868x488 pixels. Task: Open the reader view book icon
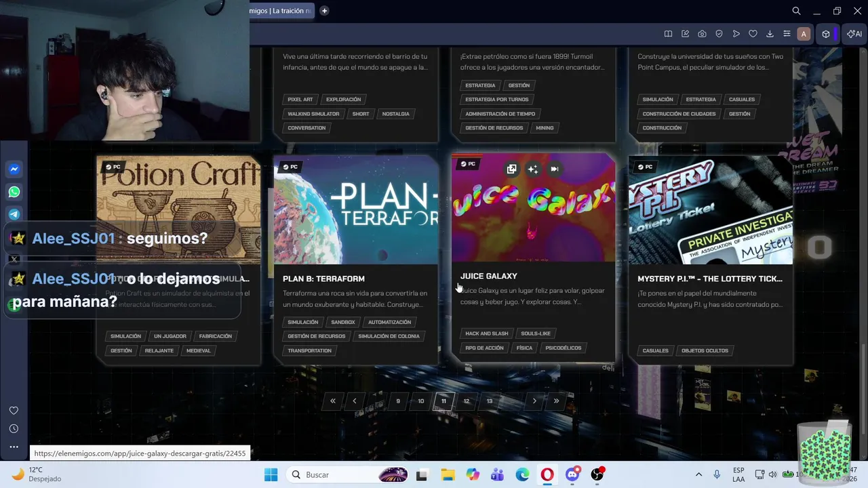pyautogui.click(x=668, y=34)
